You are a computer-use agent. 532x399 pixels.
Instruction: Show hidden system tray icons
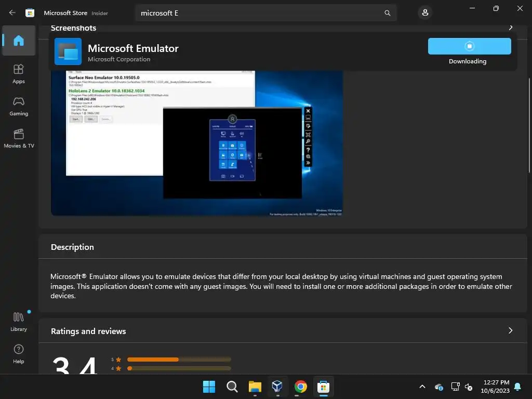(x=422, y=387)
